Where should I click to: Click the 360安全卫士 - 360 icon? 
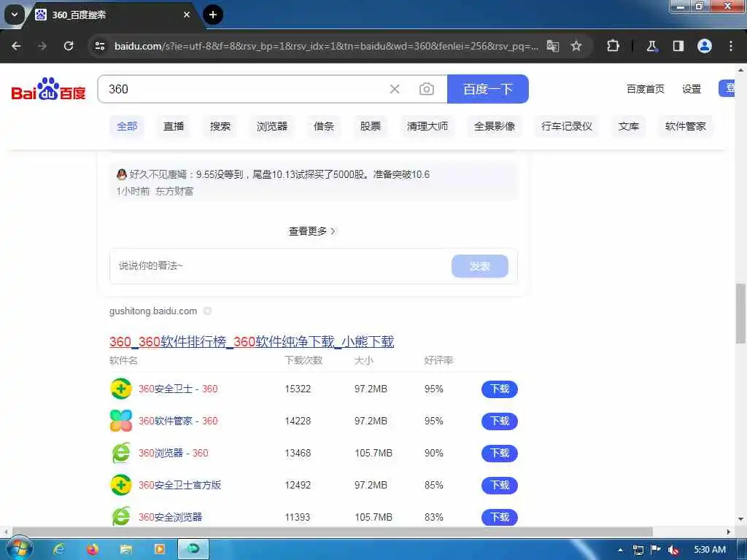121,389
